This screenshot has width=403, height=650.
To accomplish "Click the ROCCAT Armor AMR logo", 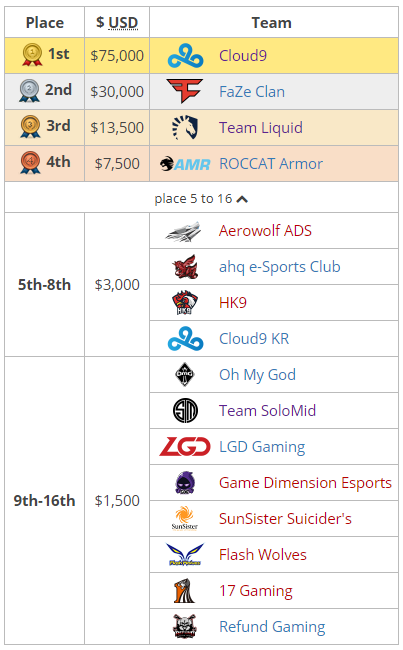I will [x=185, y=164].
